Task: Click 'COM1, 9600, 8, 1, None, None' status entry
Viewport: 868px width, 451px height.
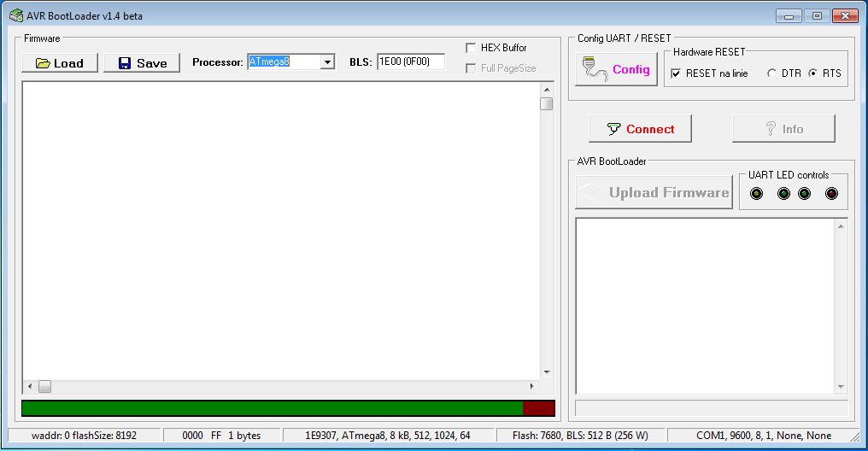Action: pos(764,436)
